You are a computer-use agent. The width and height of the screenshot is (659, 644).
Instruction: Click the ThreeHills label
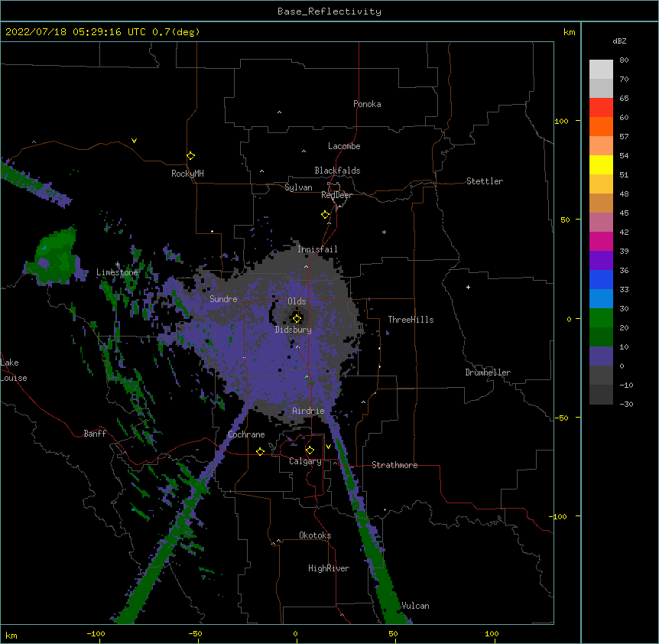pos(411,320)
